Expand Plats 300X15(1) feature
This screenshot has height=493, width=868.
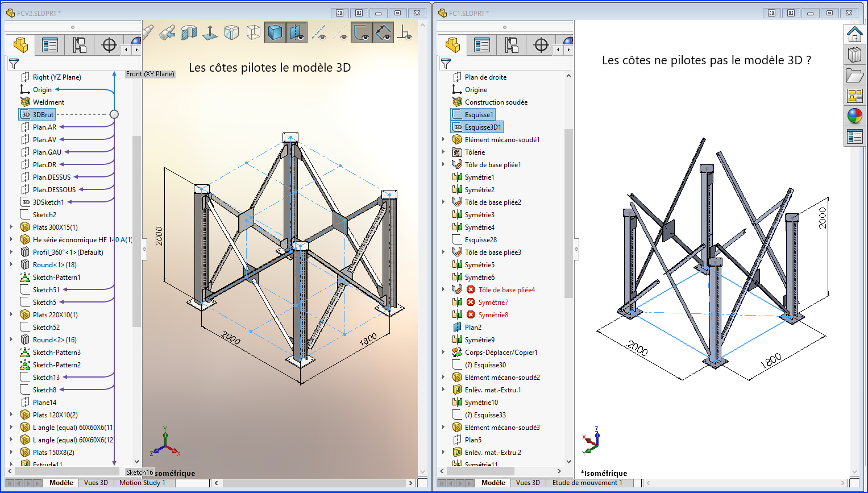click(11, 227)
